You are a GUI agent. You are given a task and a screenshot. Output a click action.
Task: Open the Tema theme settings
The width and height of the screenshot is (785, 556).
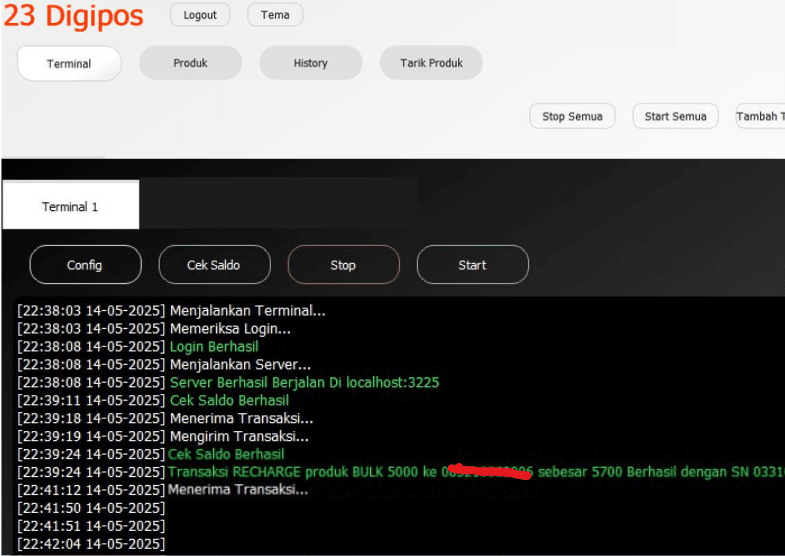[x=275, y=15]
